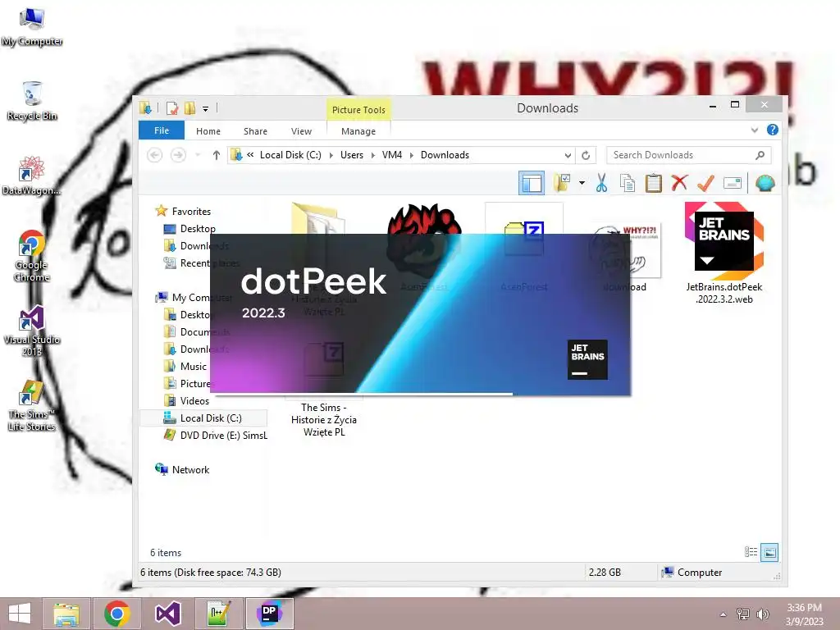The width and height of the screenshot is (840, 630).
Task: Click Local Disk (C:) in breadcrumb
Action: [x=290, y=155]
